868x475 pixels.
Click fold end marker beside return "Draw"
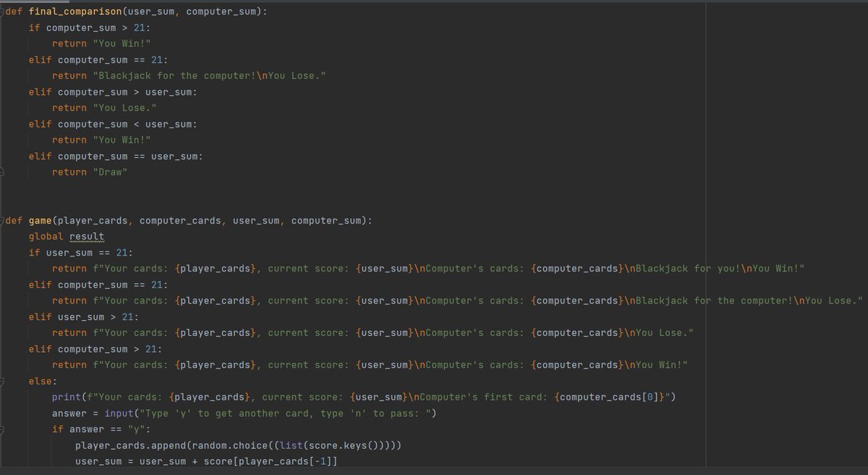3,172
